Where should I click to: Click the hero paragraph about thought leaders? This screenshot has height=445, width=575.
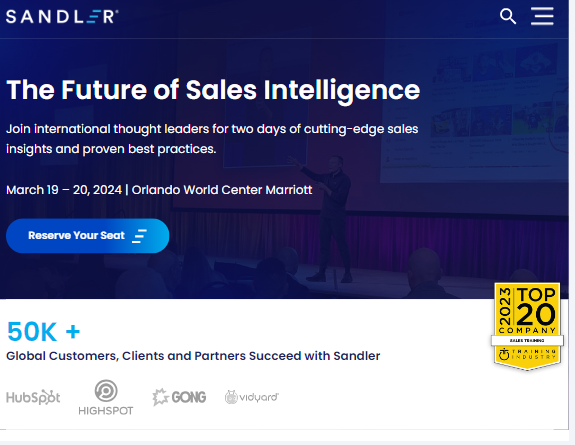[x=212, y=139]
